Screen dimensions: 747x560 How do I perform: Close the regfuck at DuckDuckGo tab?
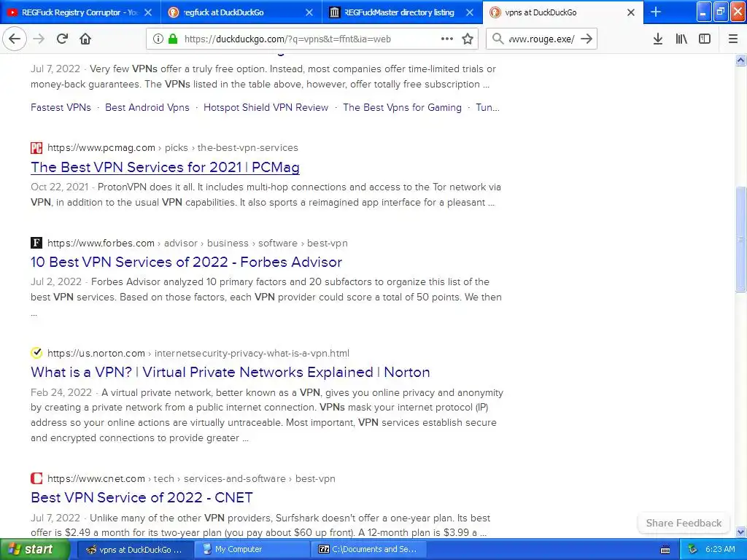point(309,12)
